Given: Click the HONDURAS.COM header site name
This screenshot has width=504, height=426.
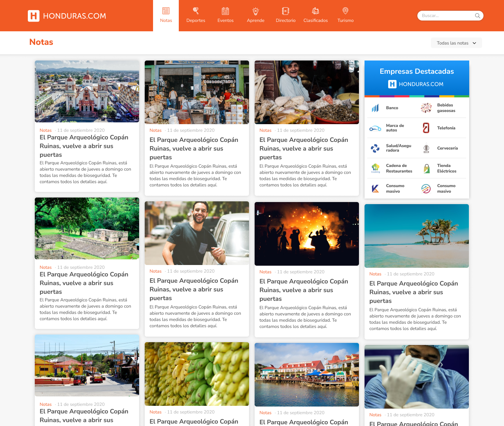Looking at the screenshot, I should point(74,16).
